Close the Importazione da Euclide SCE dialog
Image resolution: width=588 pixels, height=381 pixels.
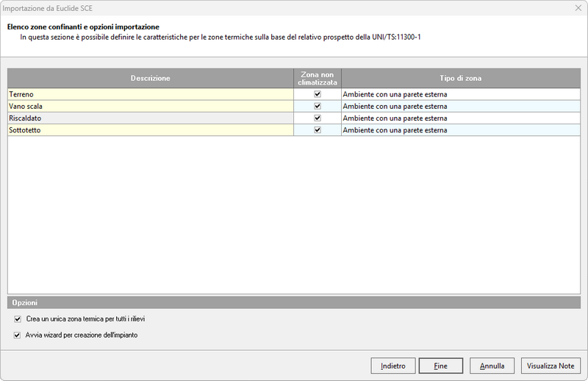[x=576, y=8]
